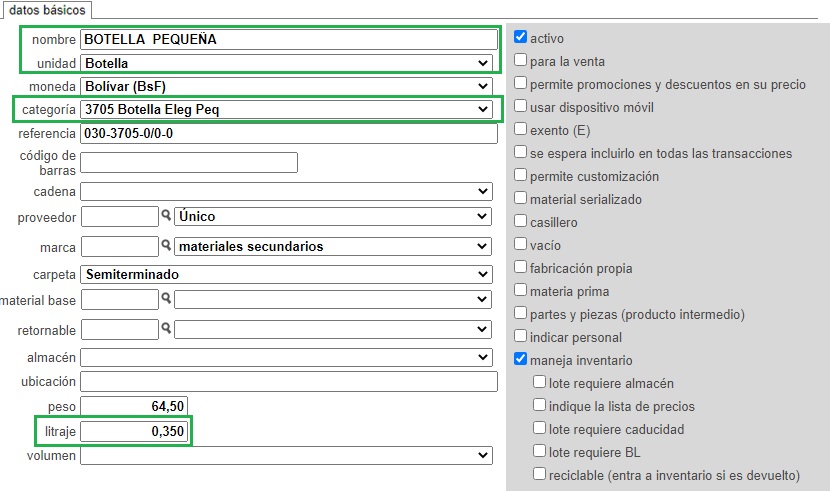Tick the materia prima checkbox
The image size is (830, 491).
[x=520, y=290]
